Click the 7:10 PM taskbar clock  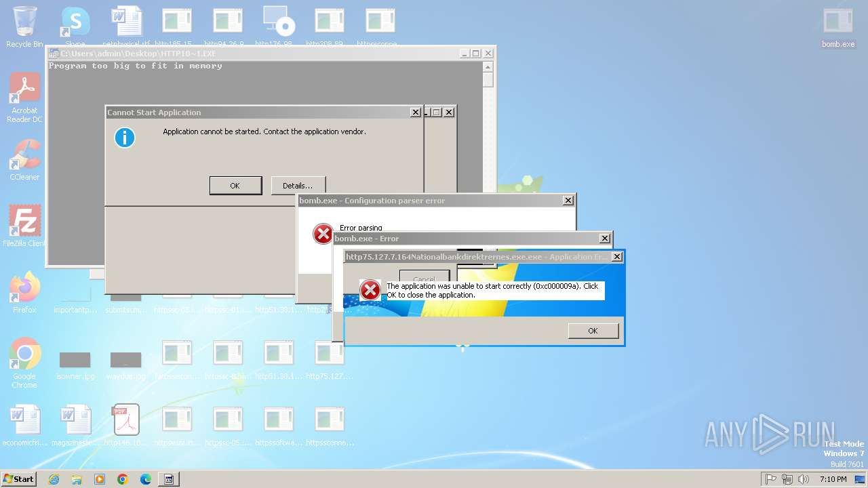[x=833, y=479]
